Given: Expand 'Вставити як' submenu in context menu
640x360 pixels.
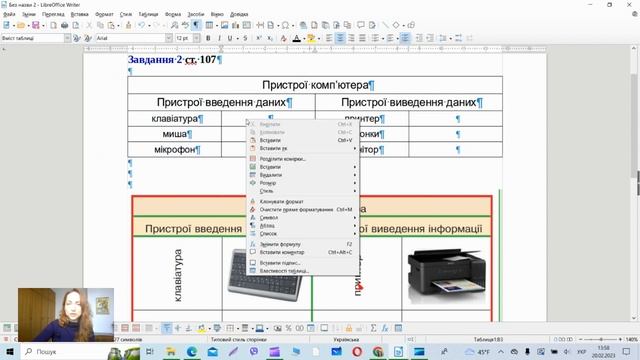Looking at the screenshot, I should pyautogui.click(x=303, y=148).
